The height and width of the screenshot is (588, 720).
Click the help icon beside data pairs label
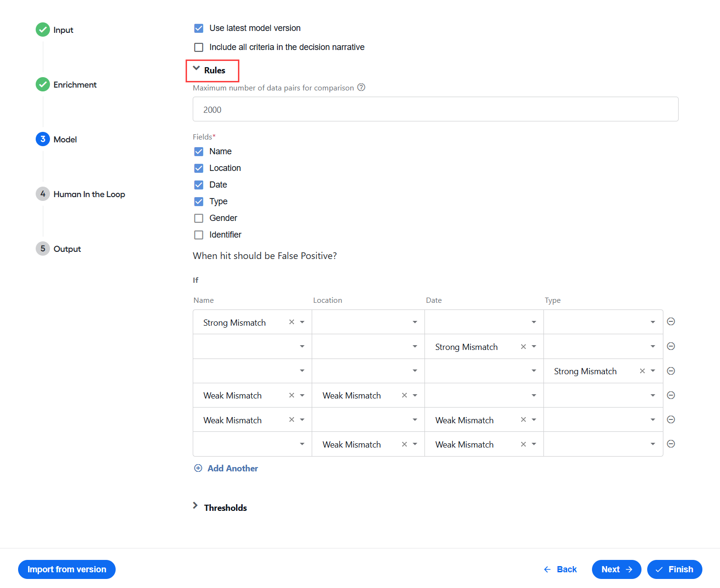pyautogui.click(x=361, y=88)
